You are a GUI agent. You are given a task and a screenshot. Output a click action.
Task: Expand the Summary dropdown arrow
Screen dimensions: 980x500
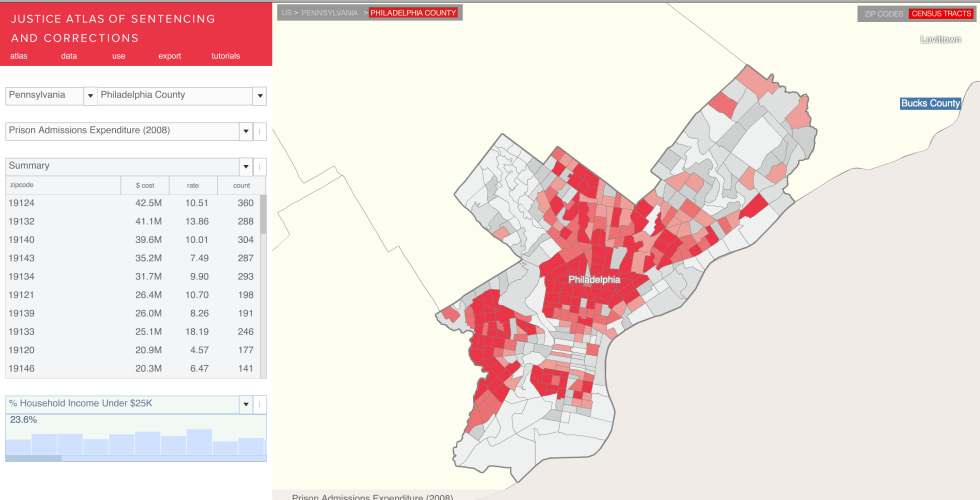pyautogui.click(x=246, y=167)
